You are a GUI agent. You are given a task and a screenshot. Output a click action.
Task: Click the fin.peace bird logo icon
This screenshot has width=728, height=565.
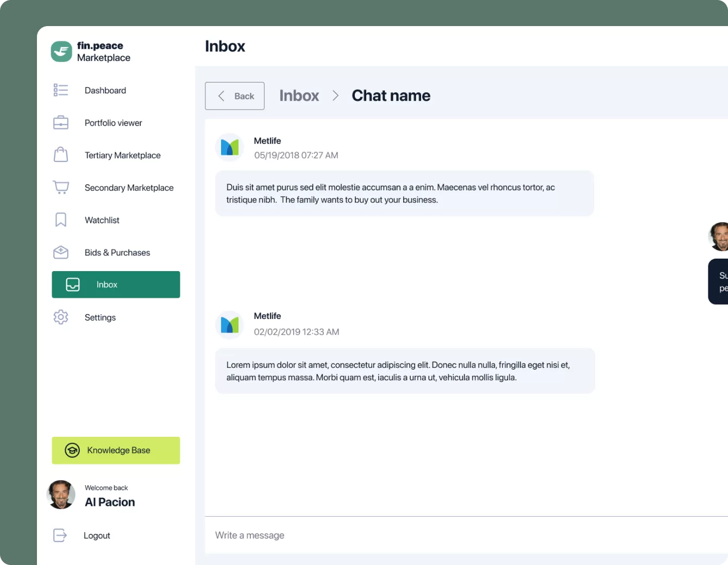tap(61, 52)
